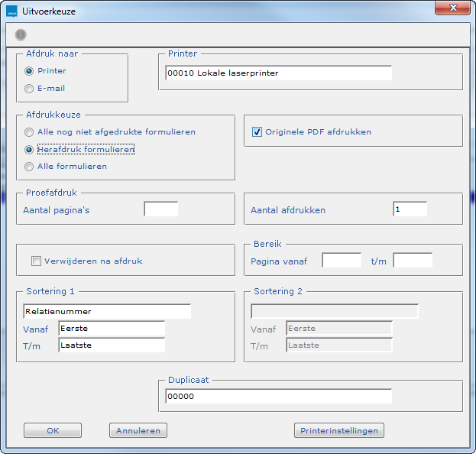Open the Sortering 1 Relatienummer field

(107, 311)
